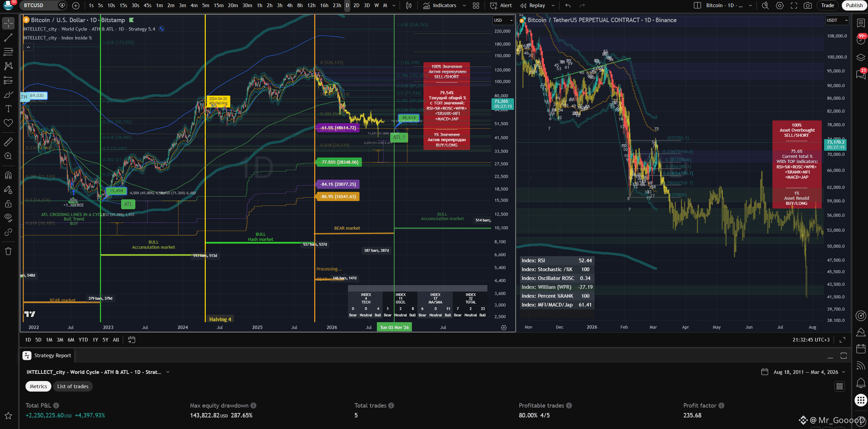Set the chart range to YTD
Viewport: 868px width, 429px height.
83,340
